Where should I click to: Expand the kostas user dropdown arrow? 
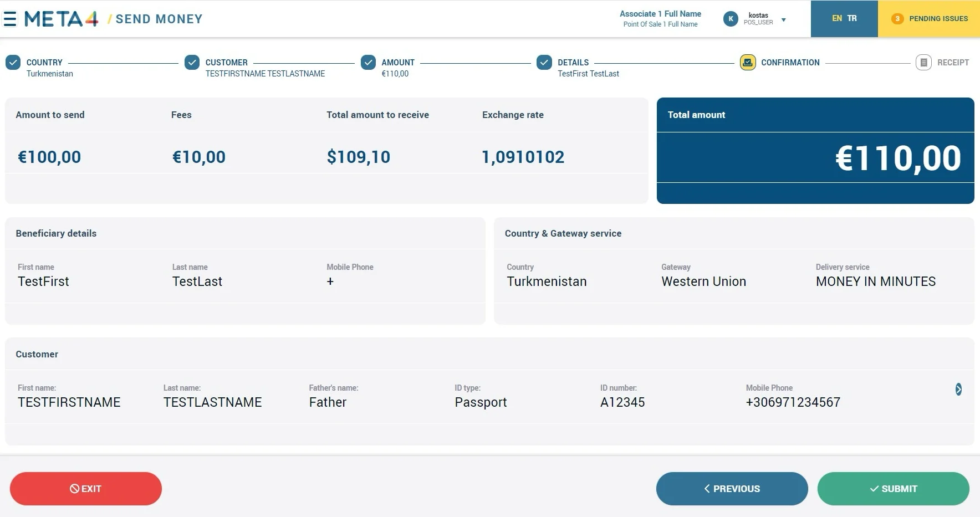coord(784,20)
